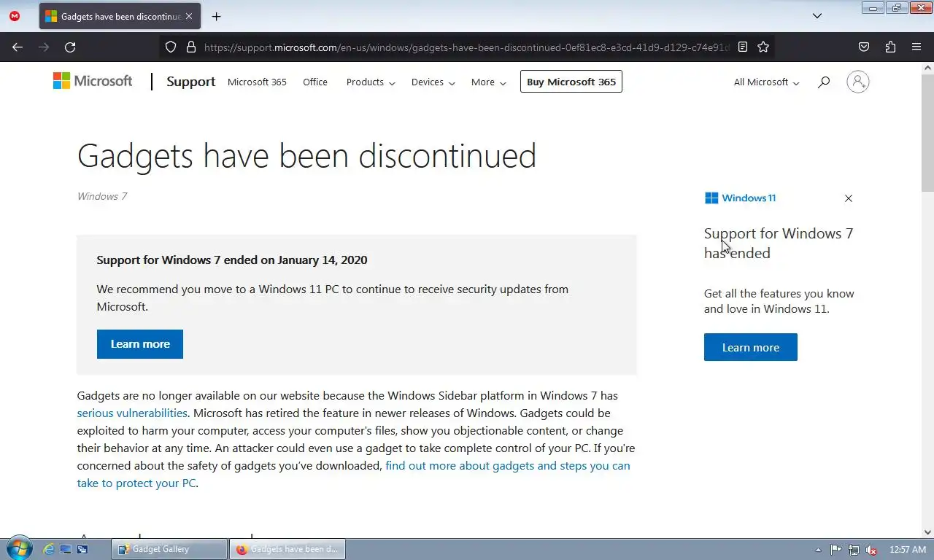Click the scrollbar up arrow
934x560 pixels.
point(927,68)
